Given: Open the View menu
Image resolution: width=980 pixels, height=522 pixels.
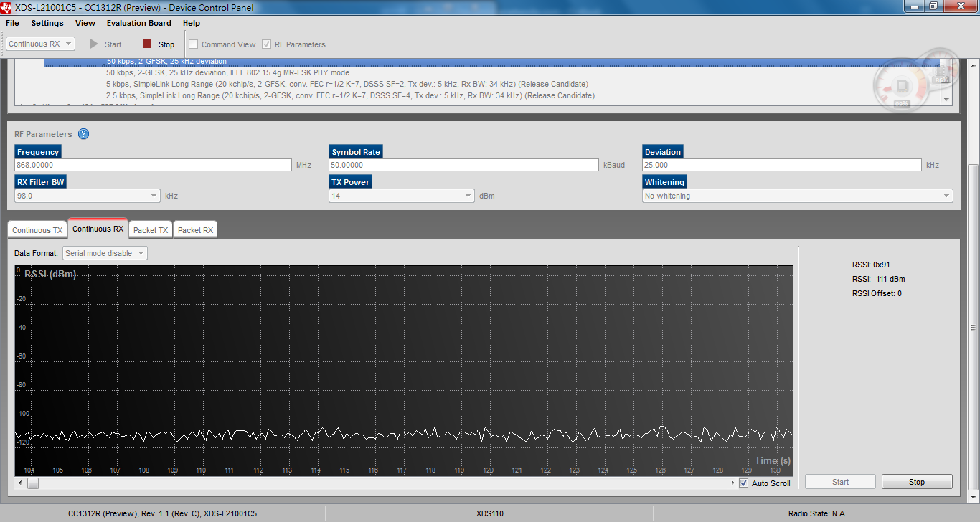Looking at the screenshot, I should [x=85, y=23].
